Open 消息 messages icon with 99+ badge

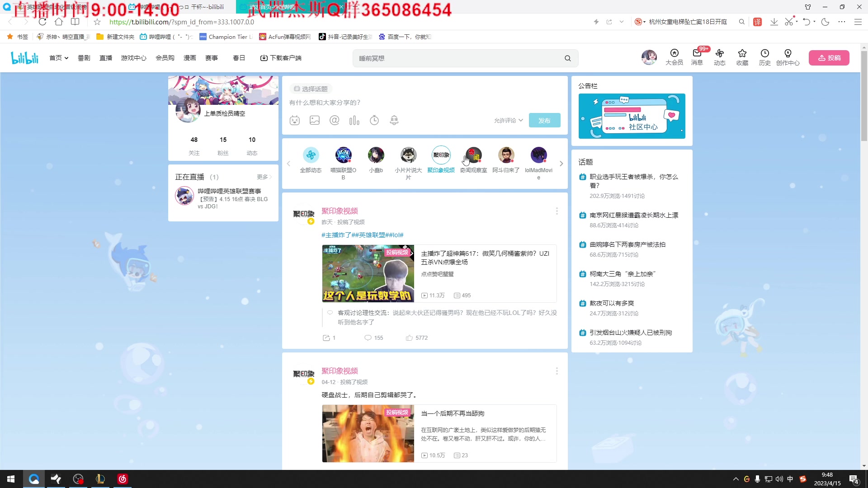click(697, 57)
